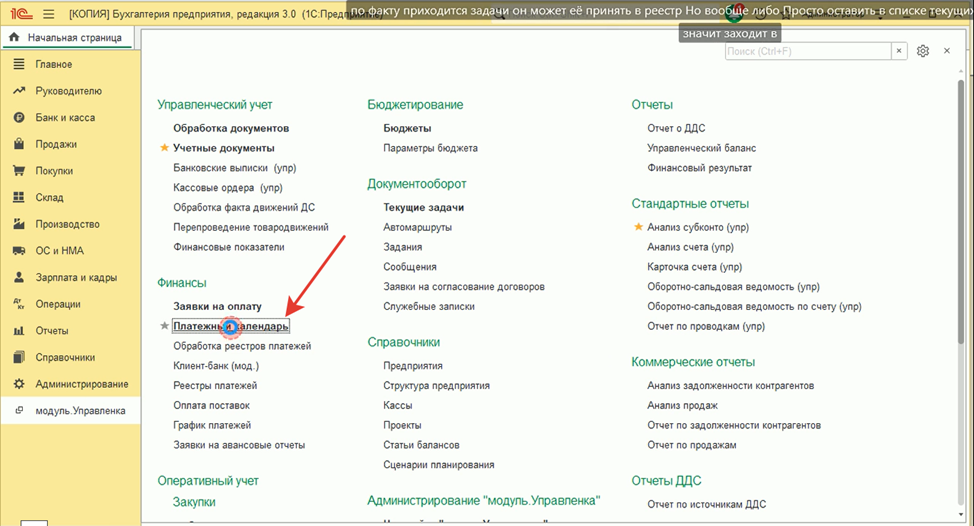Open Продажи section in sidebar

(70, 144)
